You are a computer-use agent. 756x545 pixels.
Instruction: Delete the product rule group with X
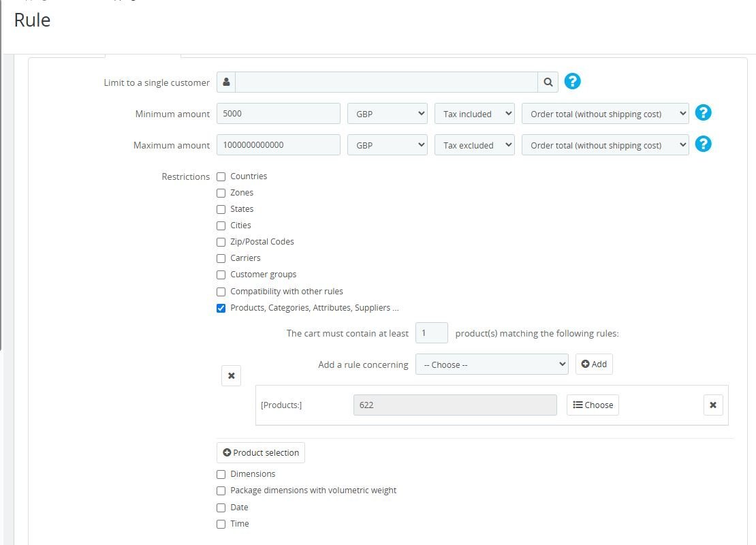tap(232, 376)
